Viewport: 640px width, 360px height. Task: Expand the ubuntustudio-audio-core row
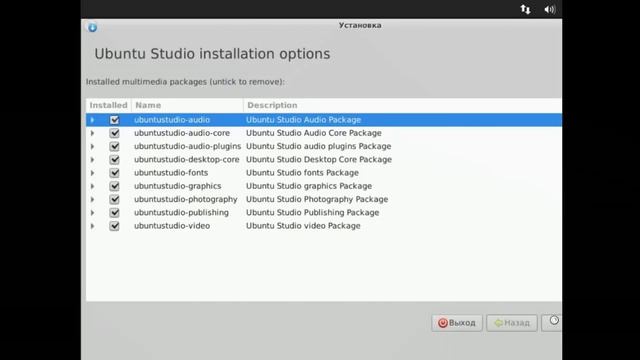[x=92, y=133]
